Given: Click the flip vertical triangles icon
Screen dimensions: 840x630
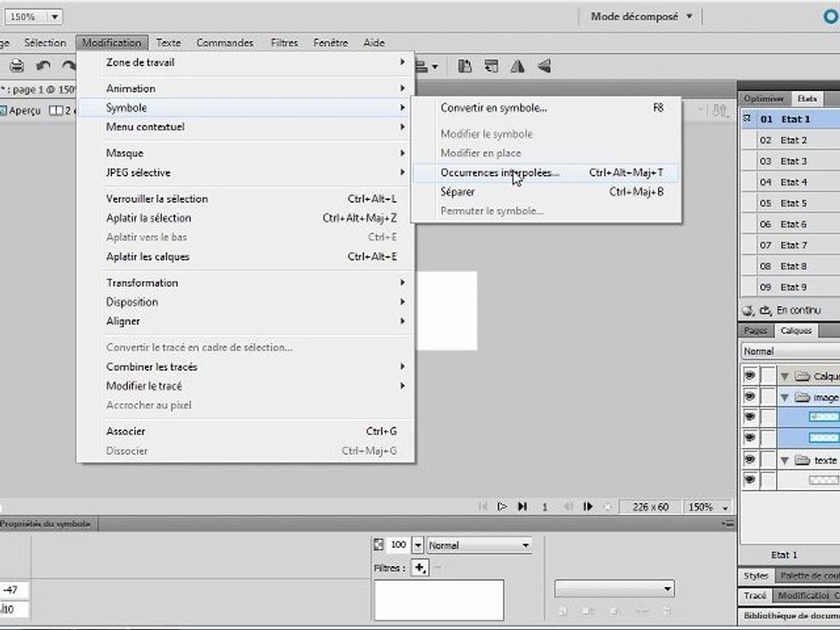Looking at the screenshot, I should pos(544,66).
